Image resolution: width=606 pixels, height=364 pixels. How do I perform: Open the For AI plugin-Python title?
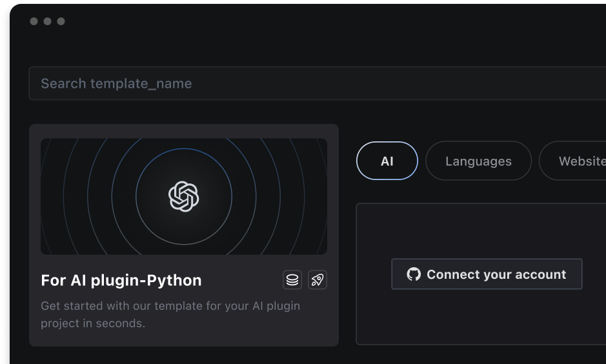pos(121,280)
